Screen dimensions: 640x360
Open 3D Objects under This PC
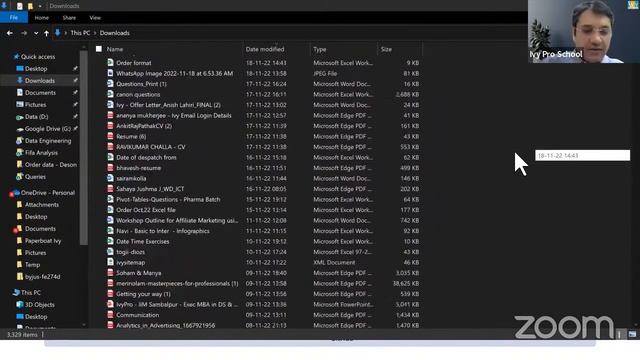tap(40, 304)
